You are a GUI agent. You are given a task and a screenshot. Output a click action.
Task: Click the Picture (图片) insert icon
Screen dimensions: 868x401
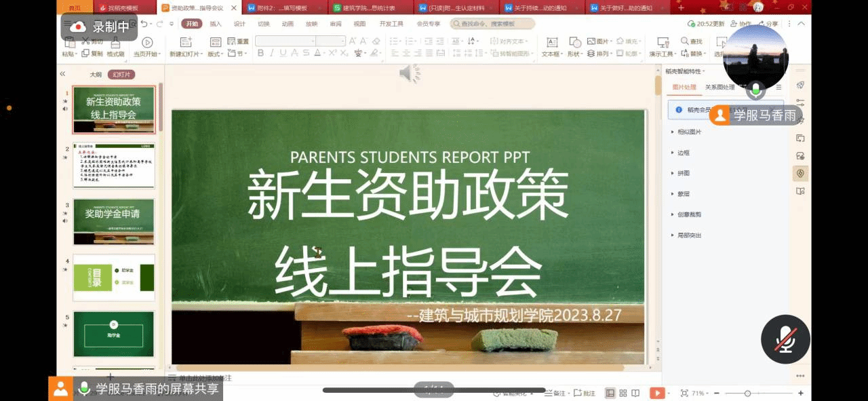(591, 41)
